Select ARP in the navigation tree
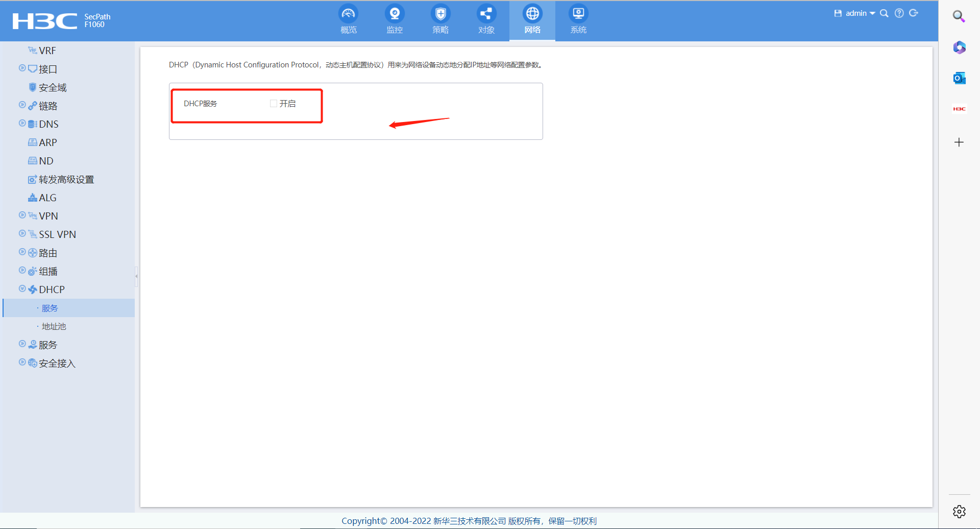Screen dimensions: 980x529 (x=48, y=142)
